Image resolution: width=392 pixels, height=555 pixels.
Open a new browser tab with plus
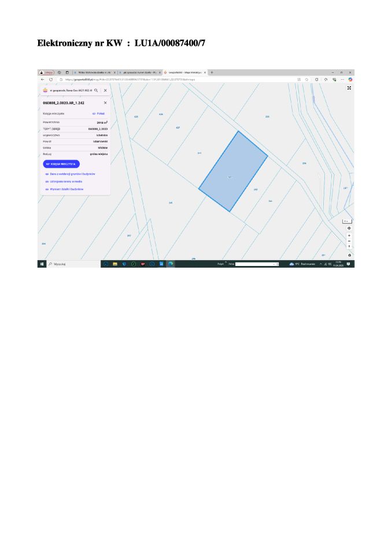[212, 72]
